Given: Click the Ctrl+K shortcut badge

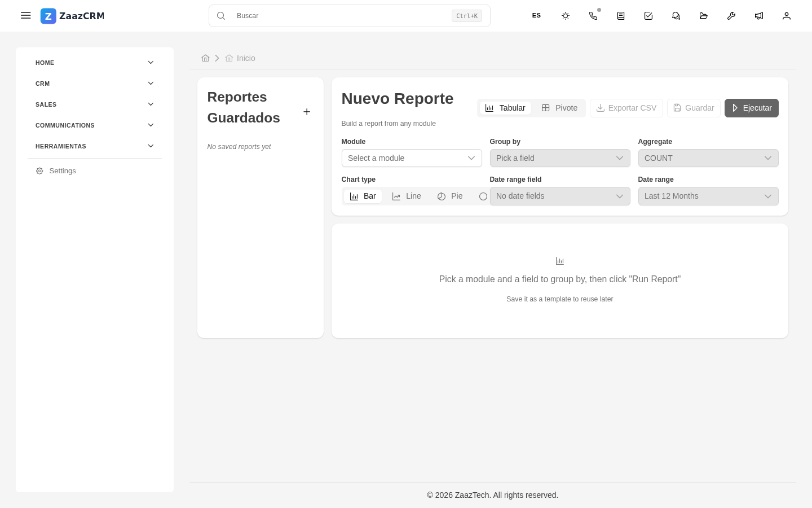Looking at the screenshot, I should [x=467, y=16].
